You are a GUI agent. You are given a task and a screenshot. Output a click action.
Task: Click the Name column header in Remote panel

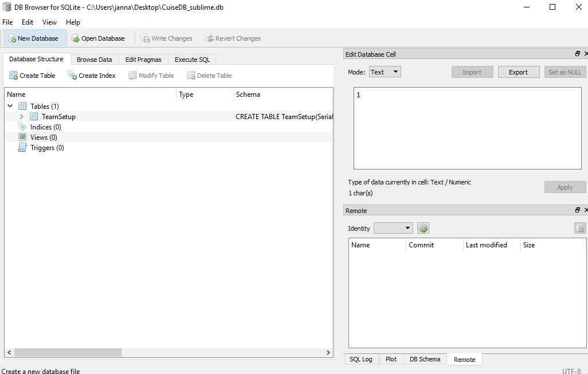click(x=377, y=245)
